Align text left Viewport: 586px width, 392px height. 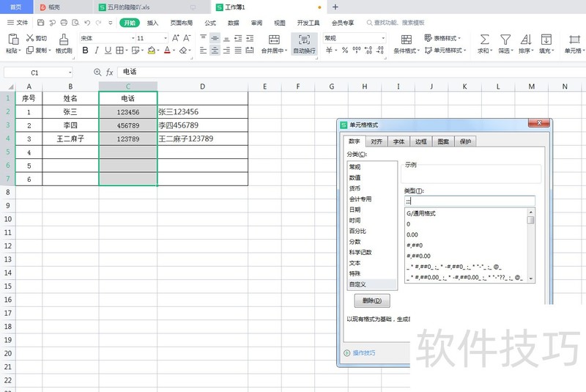(204, 51)
